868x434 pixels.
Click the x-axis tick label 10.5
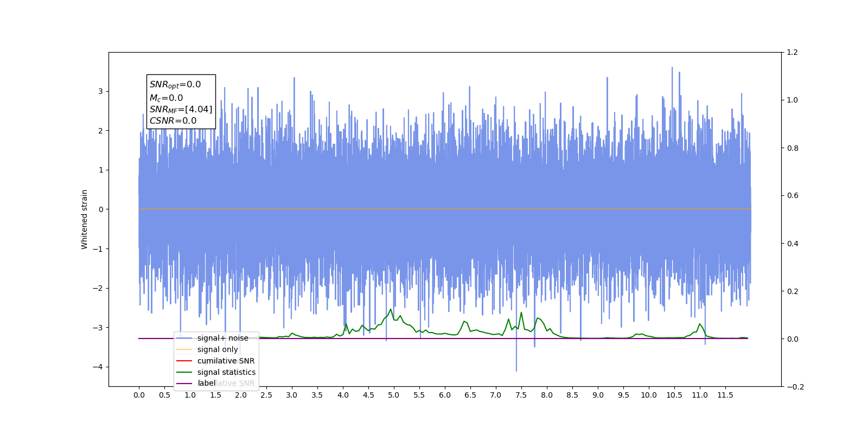pyautogui.click(x=674, y=395)
